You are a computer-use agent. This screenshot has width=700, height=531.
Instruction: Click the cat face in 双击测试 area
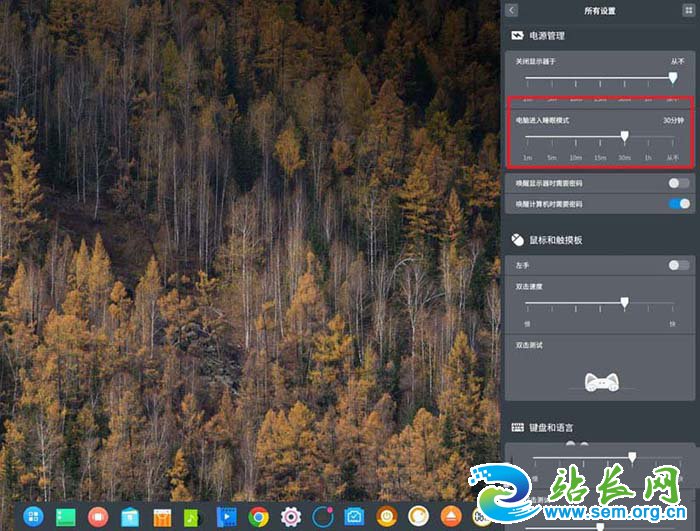click(x=600, y=381)
